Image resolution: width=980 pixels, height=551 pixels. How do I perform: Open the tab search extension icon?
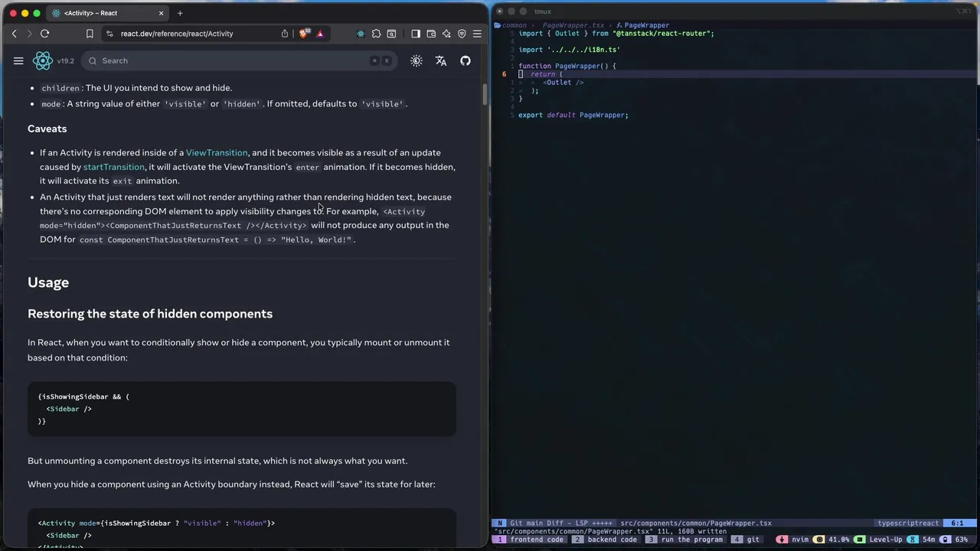tap(391, 34)
